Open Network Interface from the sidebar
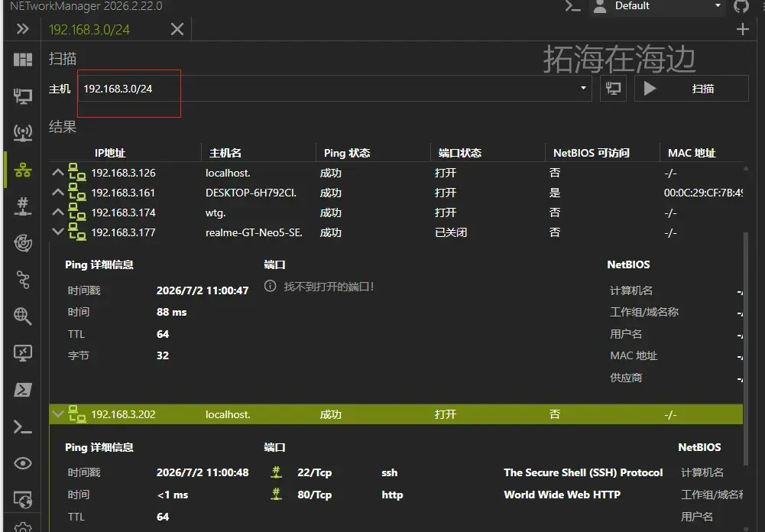 22,96
